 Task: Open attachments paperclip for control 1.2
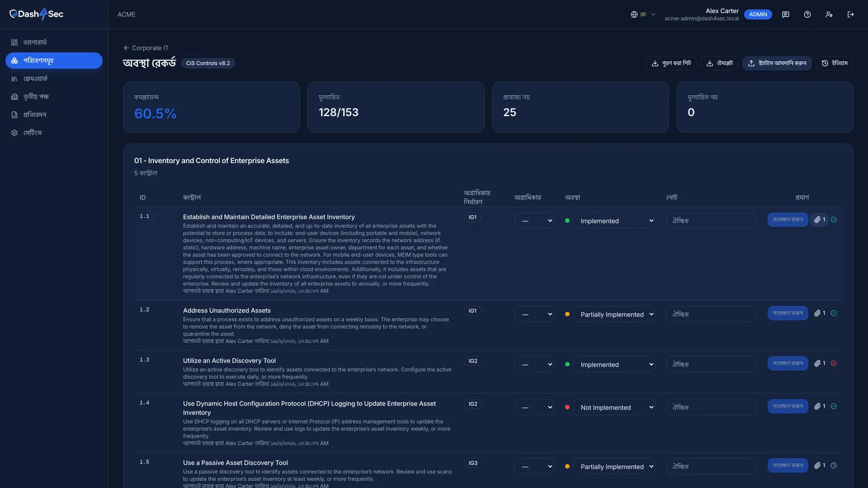click(x=820, y=313)
